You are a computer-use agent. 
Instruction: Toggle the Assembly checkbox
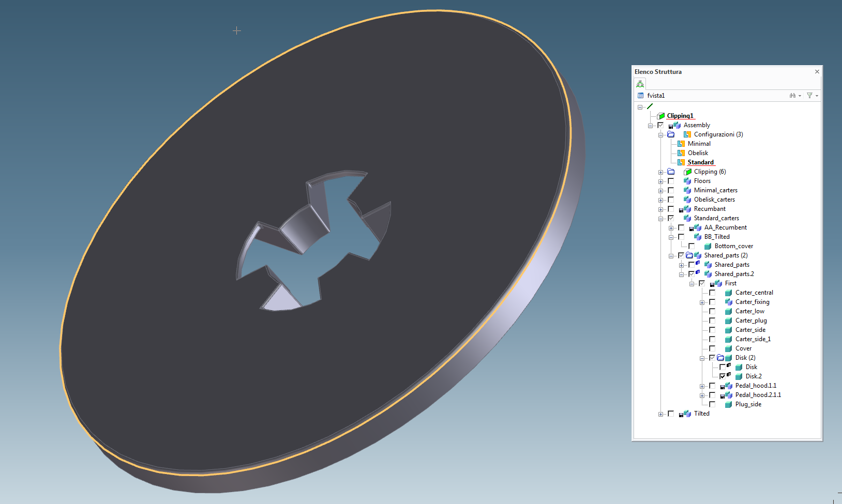click(660, 125)
